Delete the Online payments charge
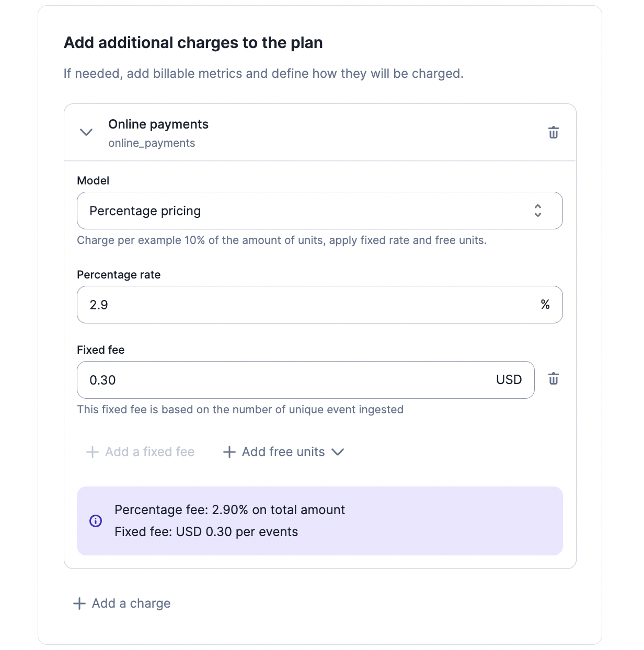 point(554,133)
